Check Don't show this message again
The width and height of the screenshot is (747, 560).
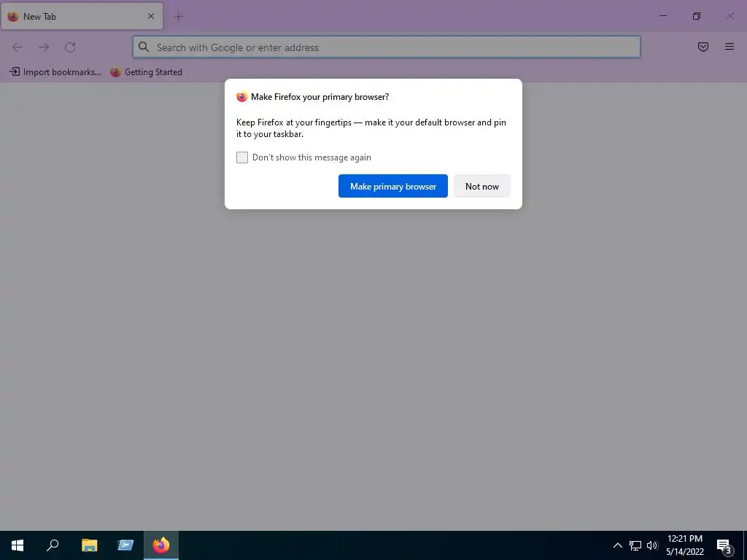click(242, 157)
